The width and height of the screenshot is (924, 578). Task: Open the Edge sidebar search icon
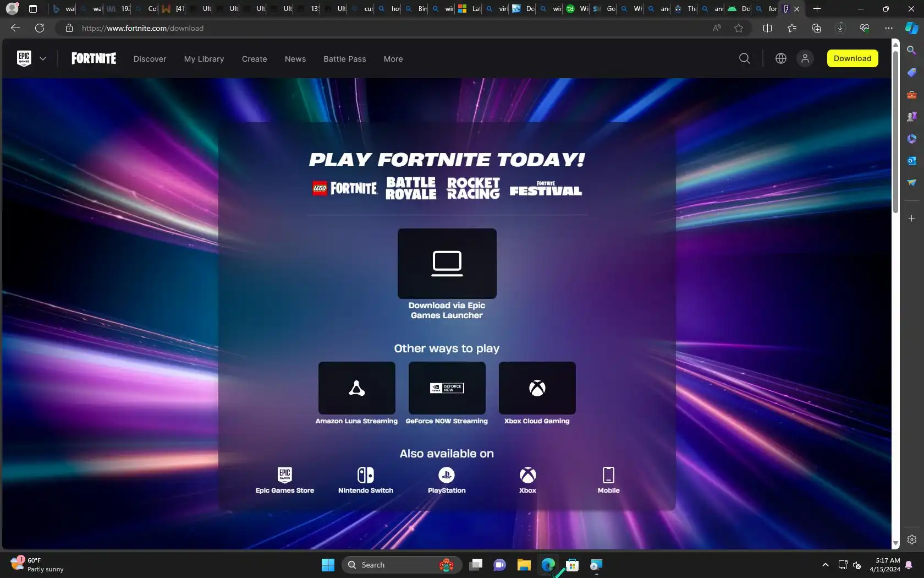click(x=912, y=51)
